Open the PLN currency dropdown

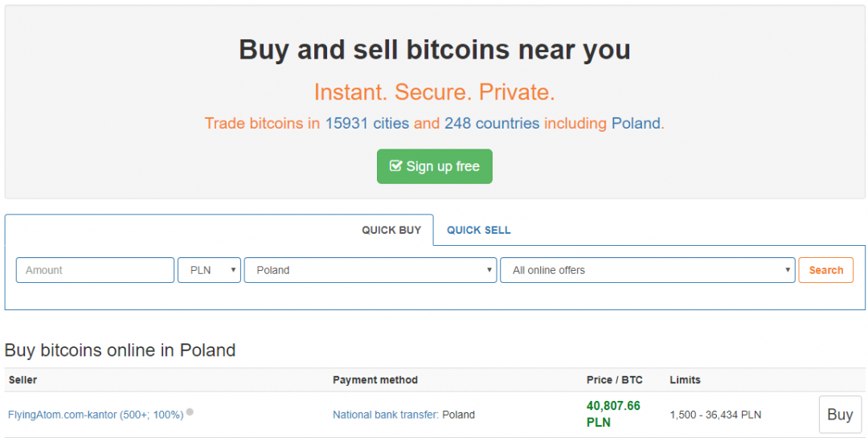click(209, 270)
